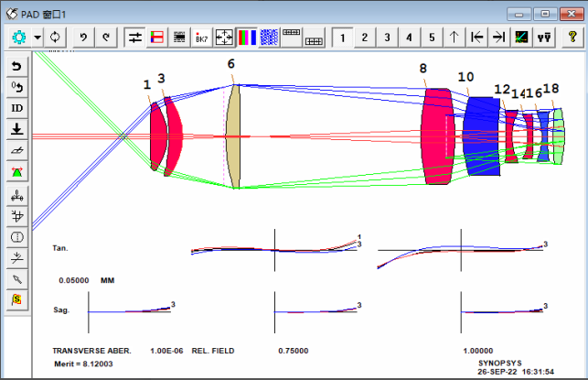Image resolution: width=588 pixels, height=380 pixels.
Task: Click the TRANSVERSE ABER. label
Action: [x=91, y=351]
